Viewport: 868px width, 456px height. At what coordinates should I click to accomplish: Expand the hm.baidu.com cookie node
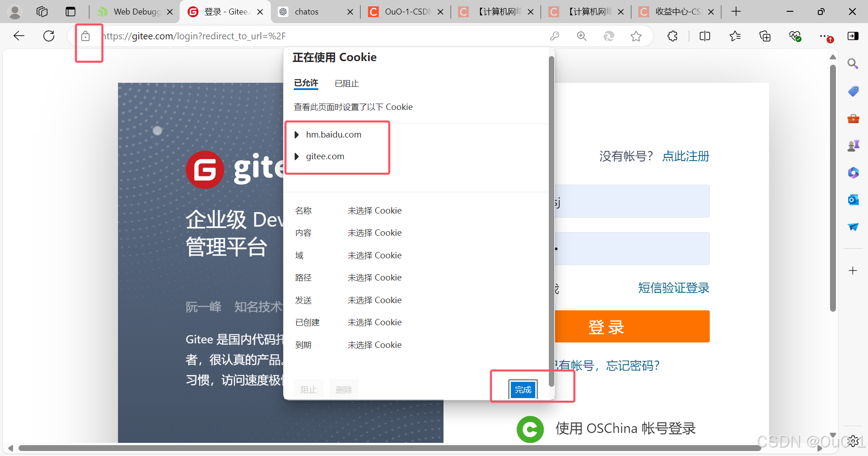(x=297, y=135)
